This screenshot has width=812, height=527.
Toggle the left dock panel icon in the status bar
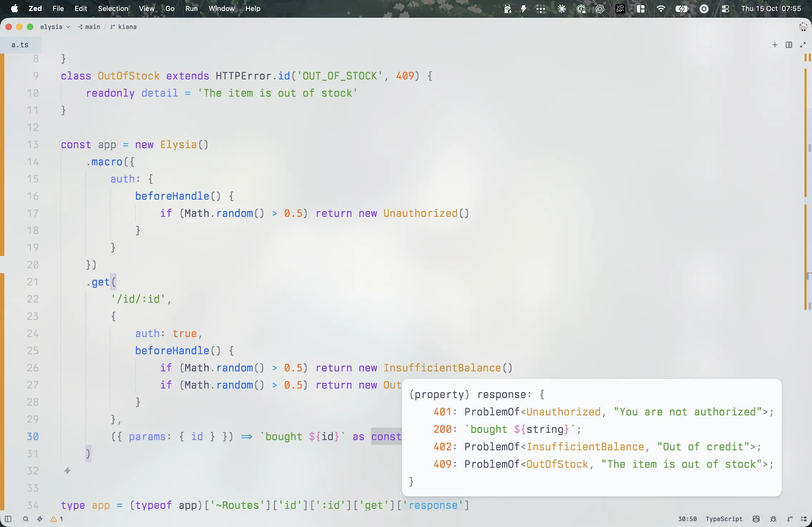pos(8,519)
